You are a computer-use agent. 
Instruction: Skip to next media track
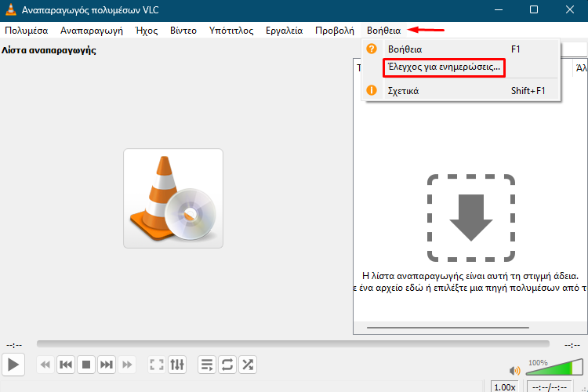(107, 365)
